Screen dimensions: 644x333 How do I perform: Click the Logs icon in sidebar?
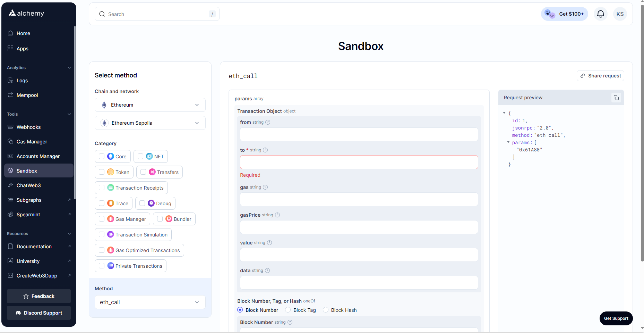10,81
